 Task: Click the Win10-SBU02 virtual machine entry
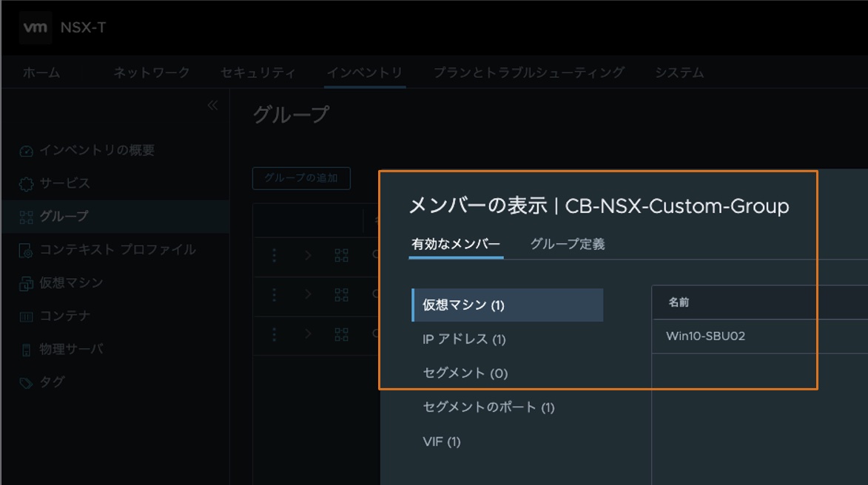point(705,336)
